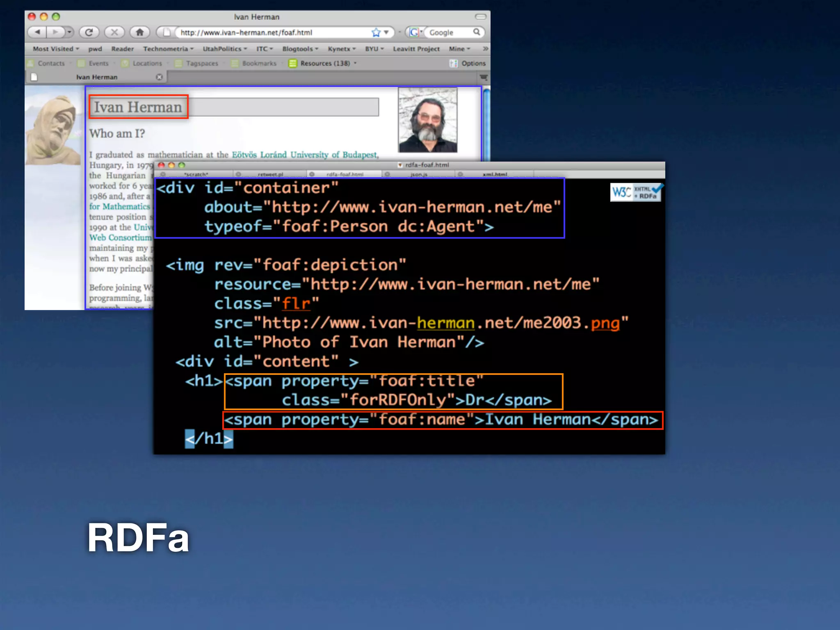Close the Ivan Herman tab

point(159,77)
